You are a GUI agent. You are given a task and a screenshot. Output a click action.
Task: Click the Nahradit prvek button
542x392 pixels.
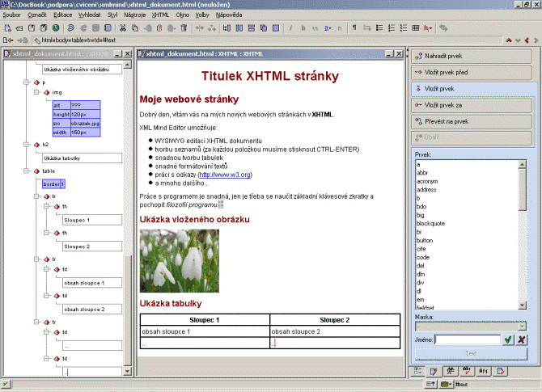472,56
